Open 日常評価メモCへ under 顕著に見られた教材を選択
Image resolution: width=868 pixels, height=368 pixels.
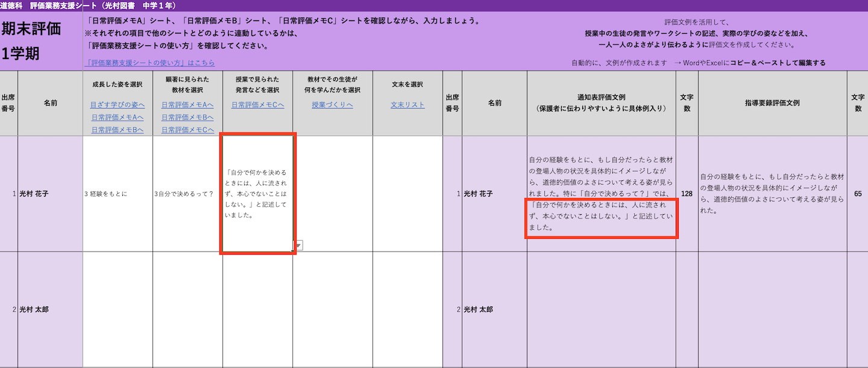187,130
